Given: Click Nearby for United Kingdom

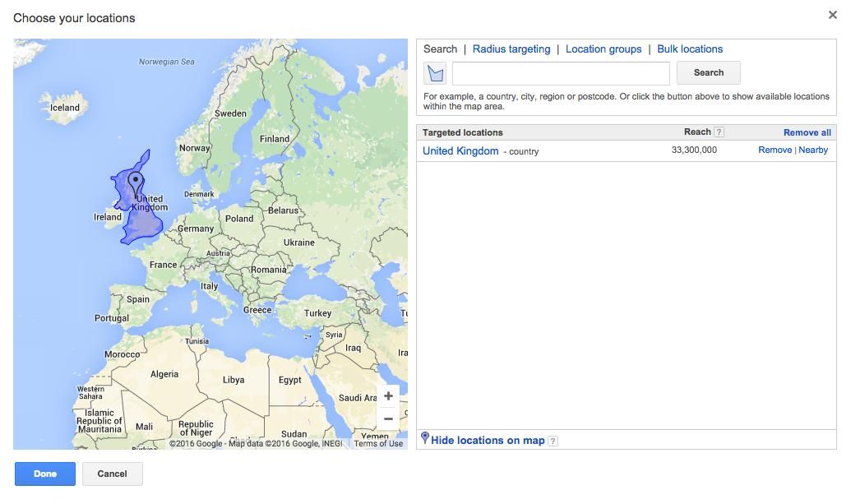Looking at the screenshot, I should click(x=813, y=150).
